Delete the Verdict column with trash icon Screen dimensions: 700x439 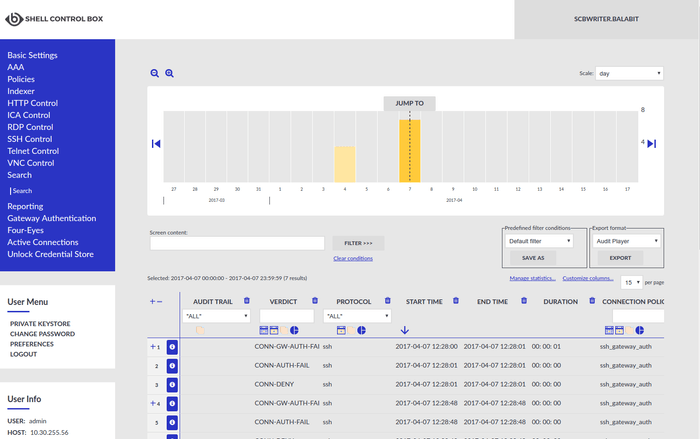coord(315,300)
